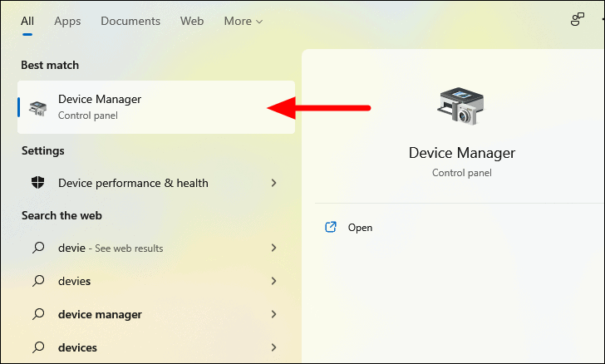Open the Device Manager best match result

click(x=156, y=107)
